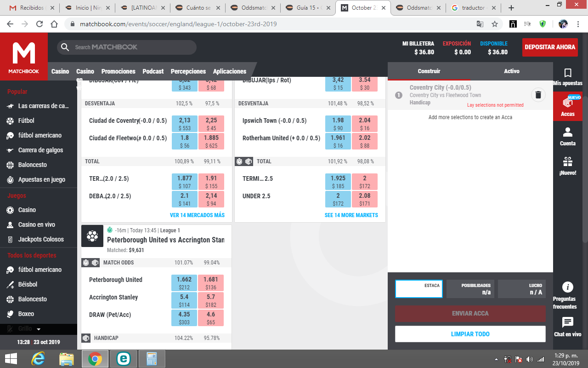This screenshot has height=368, width=588.
Task: Open Mis apuestas bookmark icon
Action: pos(568,73)
